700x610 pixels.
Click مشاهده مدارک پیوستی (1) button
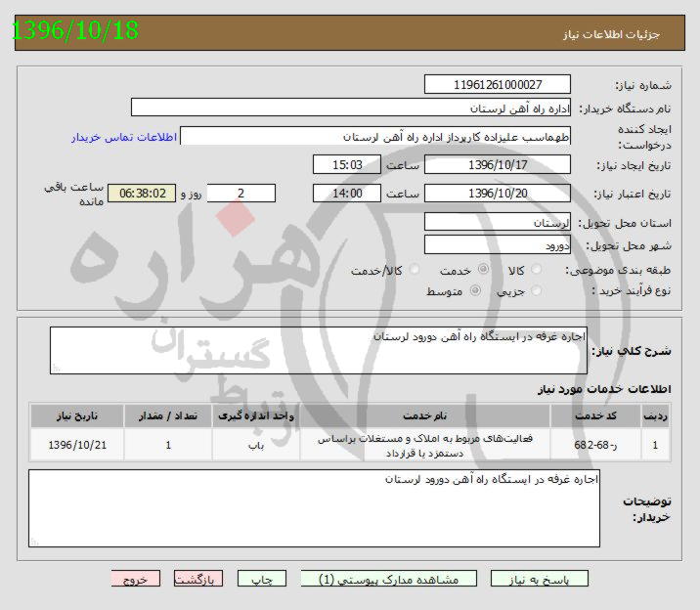[389, 579]
